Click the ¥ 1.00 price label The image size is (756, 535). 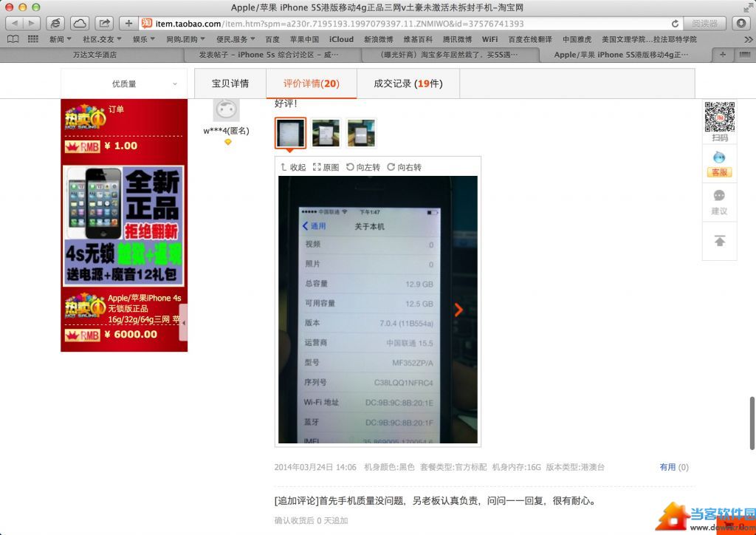pyautogui.click(x=121, y=146)
